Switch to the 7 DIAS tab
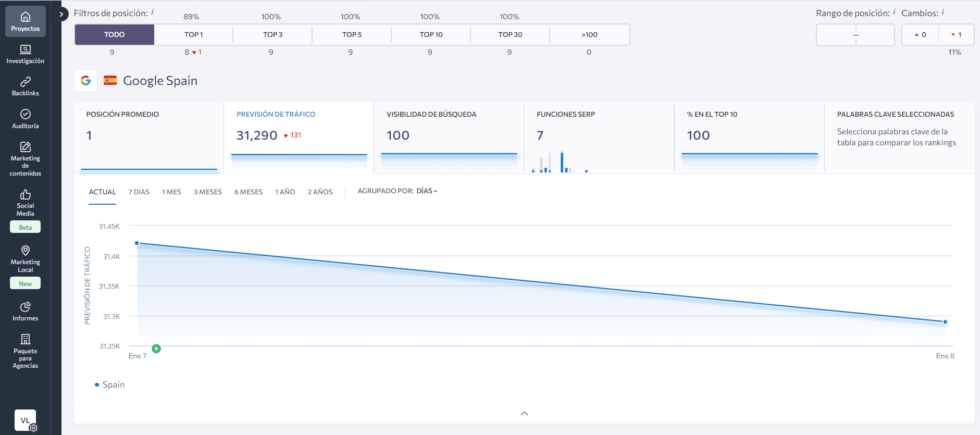980x435 pixels. (139, 192)
